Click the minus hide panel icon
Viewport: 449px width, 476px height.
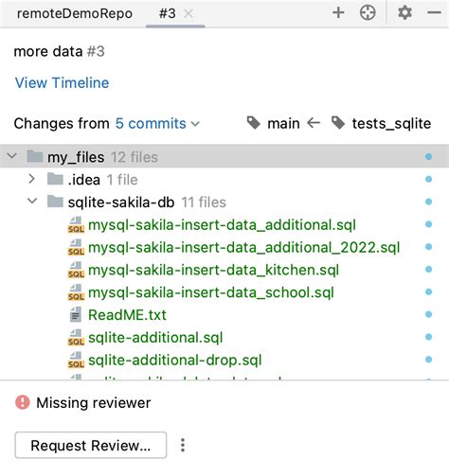point(434,13)
